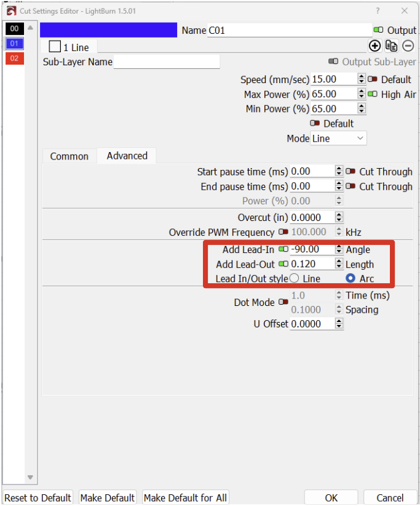Image resolution: width=420 pixels, height=506 pixels.
Task: Click the Lead-Out Length field 0.120
Action: pos(312,264)
